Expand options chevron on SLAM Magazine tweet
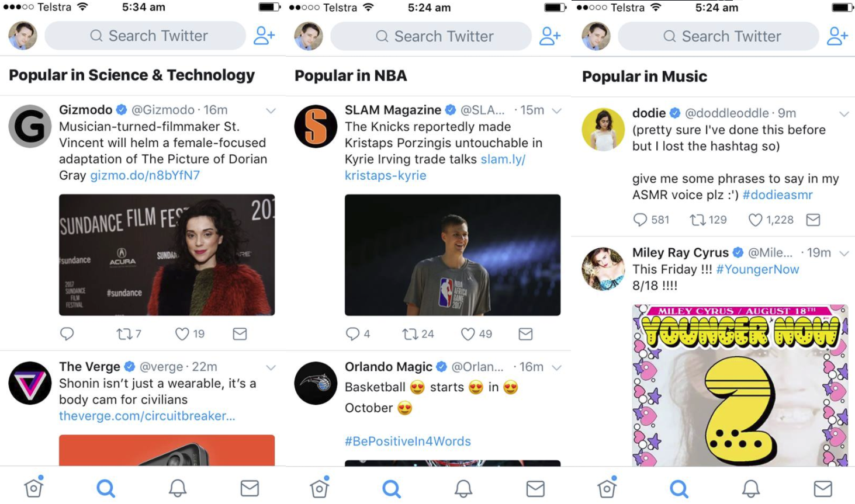The image size is (855, 504). pos(556,110)
